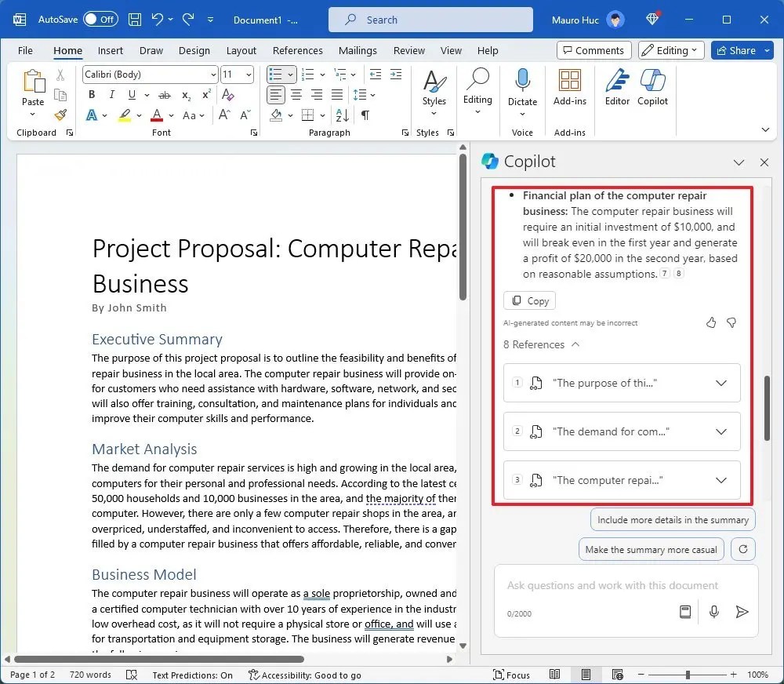The width and height of the screenshot is (784, 684).
Task: Give thumbs up to Copilot's response
Action: click(711, 322)
